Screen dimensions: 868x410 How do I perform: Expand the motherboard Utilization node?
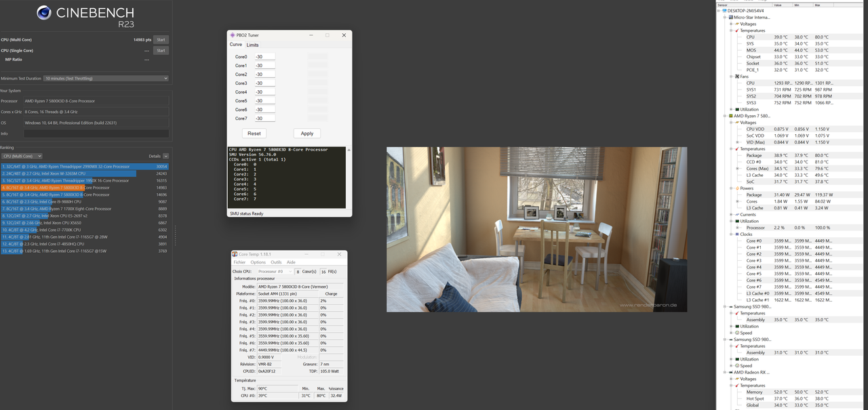(732, 109)
